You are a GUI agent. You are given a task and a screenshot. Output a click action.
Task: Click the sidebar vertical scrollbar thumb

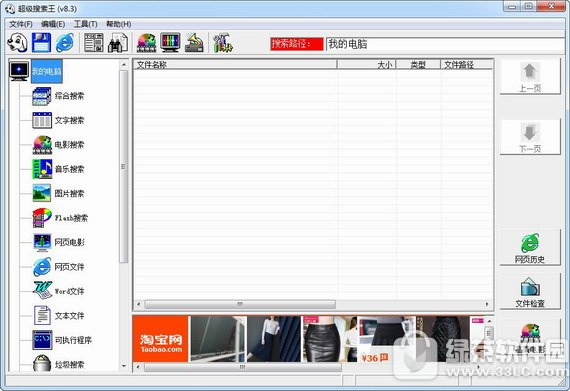click(124, 166)
